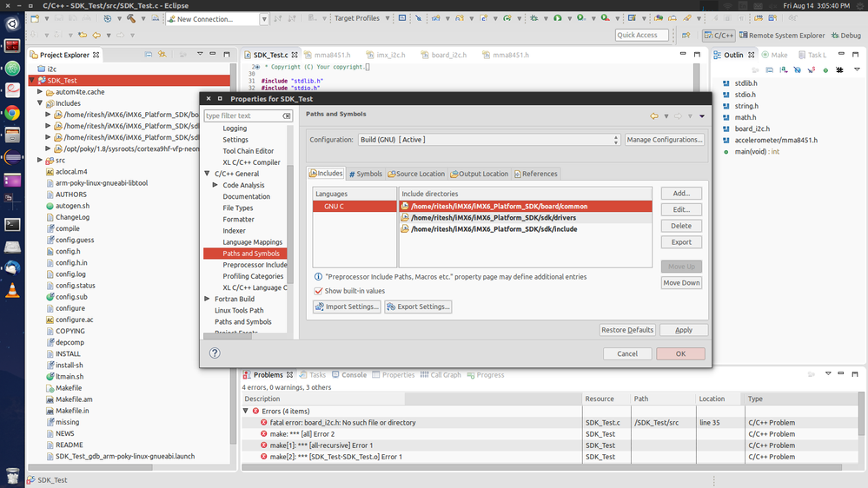Click Manage Configurations button
This screenshot has width=868, height=488.
point(665,140)
